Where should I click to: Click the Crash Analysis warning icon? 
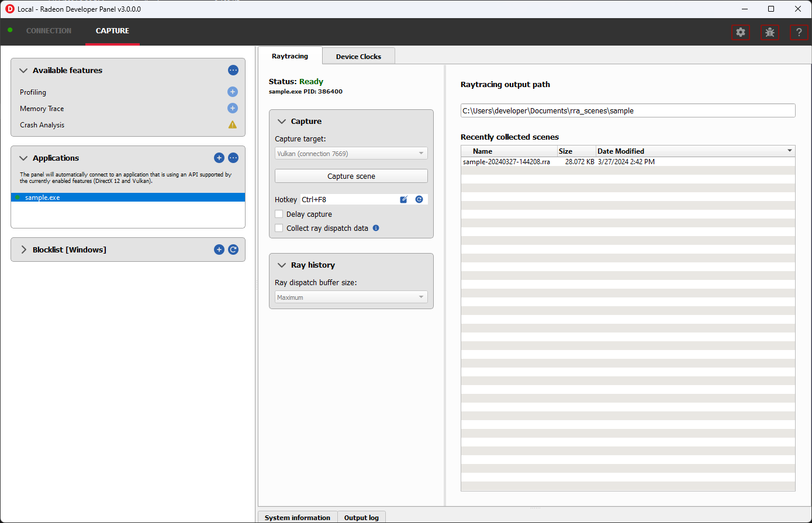[x=233, y=124]
